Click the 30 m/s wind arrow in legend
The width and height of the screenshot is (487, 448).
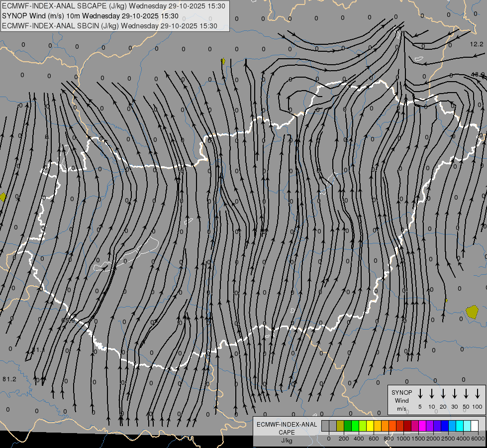coord(454,394)
